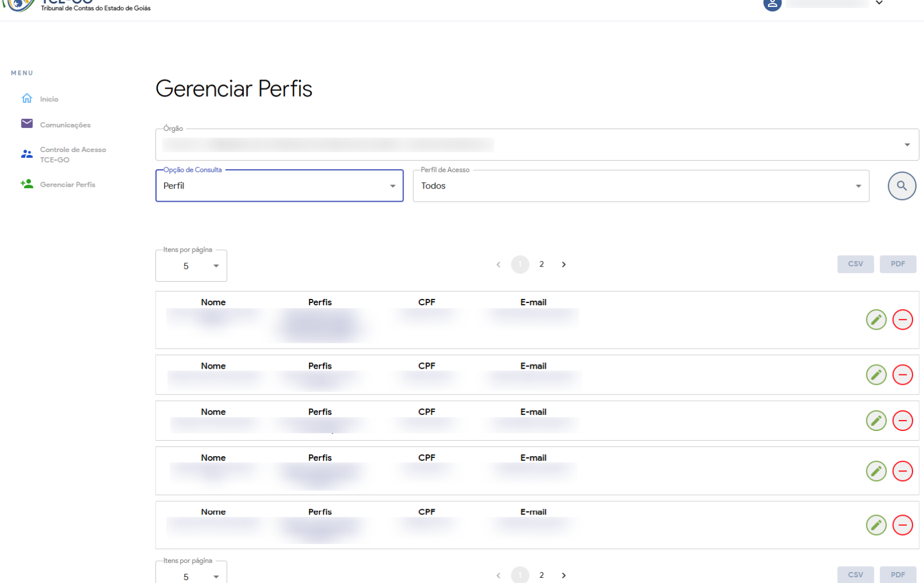Edit the first profile row with pencil icon
Screen dimensions: 924x583
(875, 320)
